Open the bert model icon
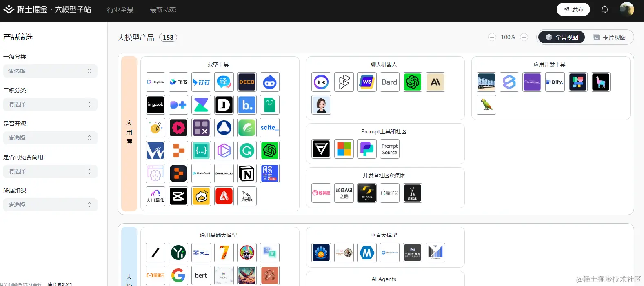 (201, 275)
